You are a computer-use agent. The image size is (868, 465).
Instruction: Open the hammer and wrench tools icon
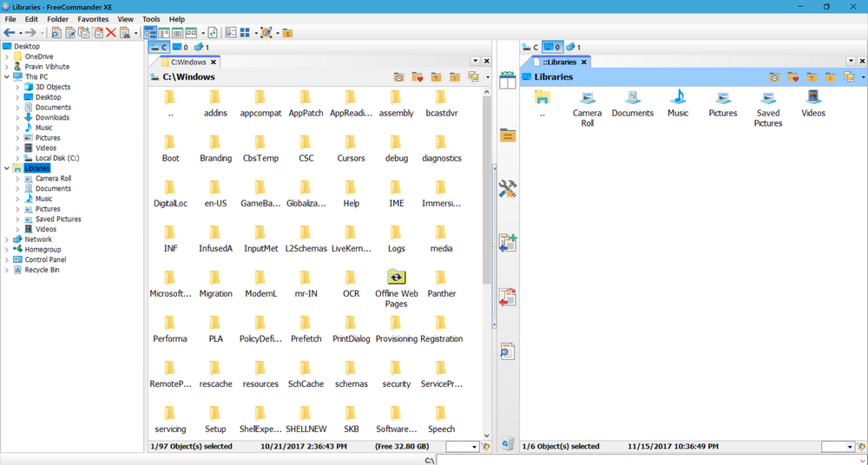coord(508,189)
